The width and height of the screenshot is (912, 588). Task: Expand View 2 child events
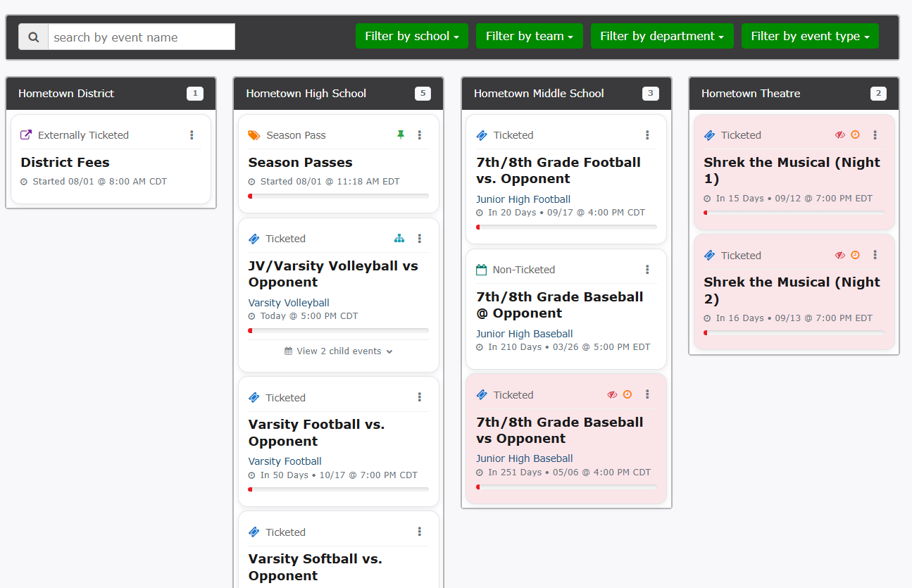[x=339, y=351]
